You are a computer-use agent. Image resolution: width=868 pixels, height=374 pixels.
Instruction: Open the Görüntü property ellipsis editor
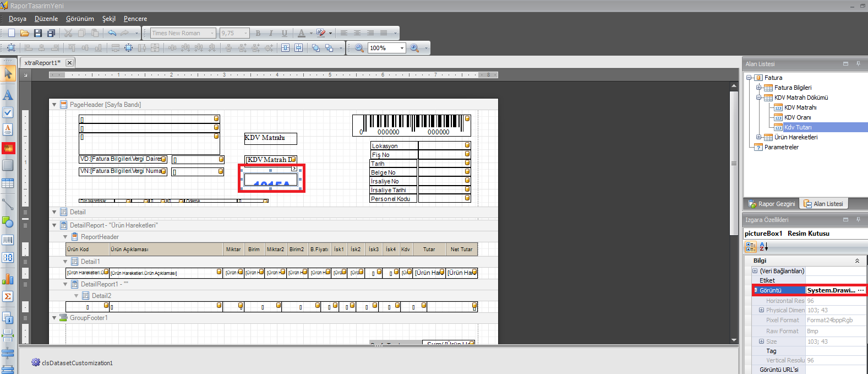[861, 290]
